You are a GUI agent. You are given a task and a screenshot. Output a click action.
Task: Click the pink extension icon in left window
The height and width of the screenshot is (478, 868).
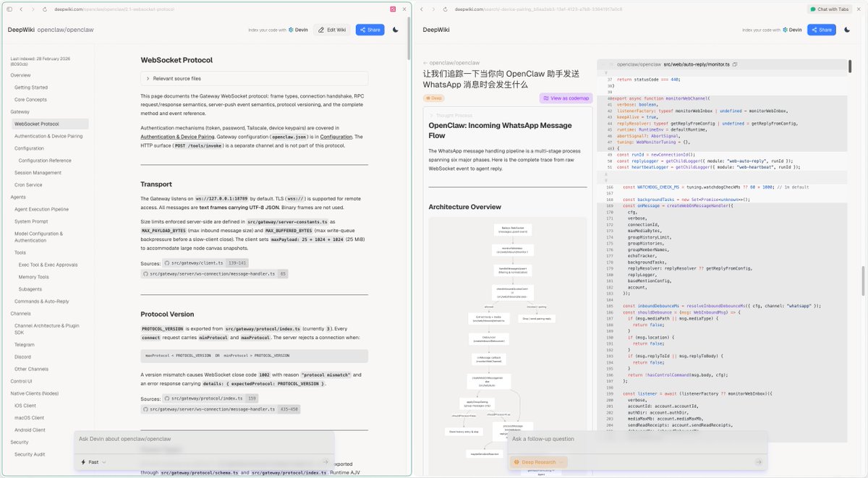(393, 9)
